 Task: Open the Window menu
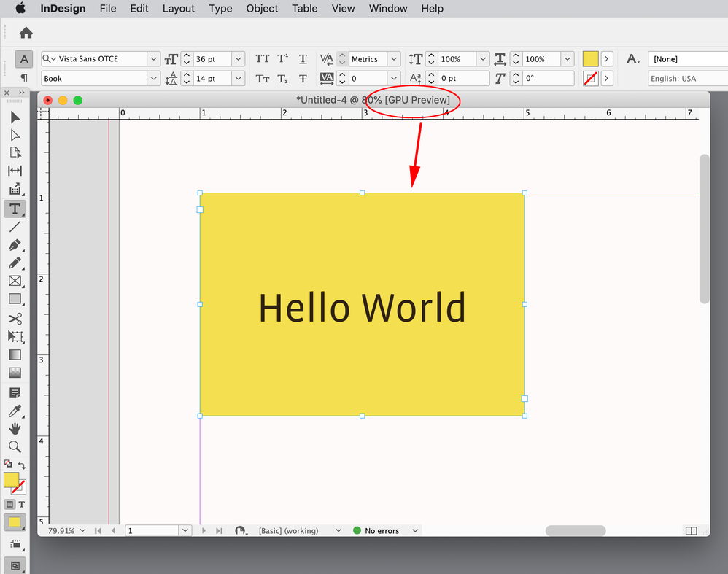tap(387, 9)
